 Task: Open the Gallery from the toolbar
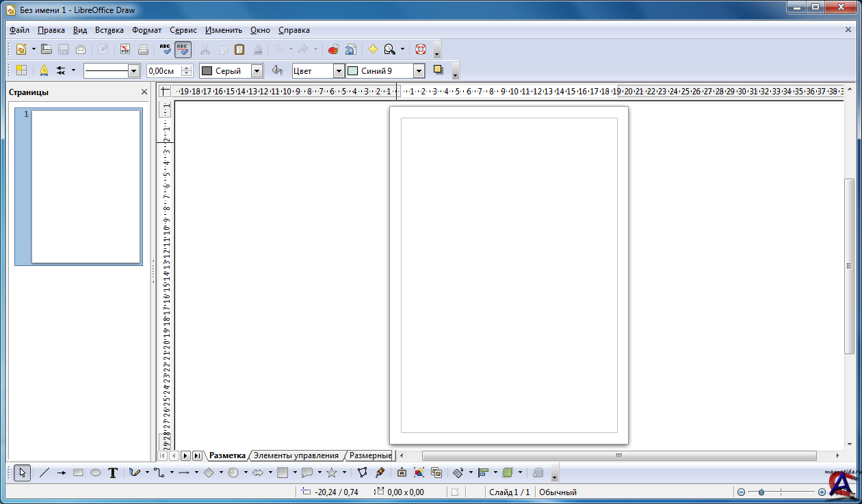click(x=350, y=49)
